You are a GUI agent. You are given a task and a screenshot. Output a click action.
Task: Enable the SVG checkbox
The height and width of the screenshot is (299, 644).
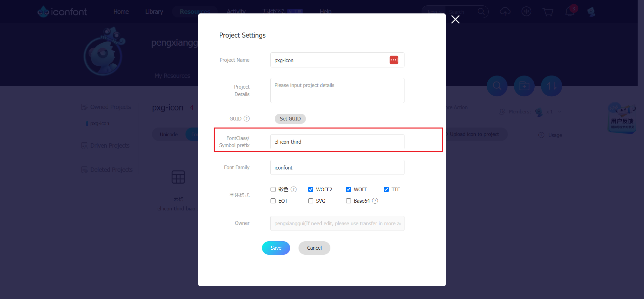[311, 201]
